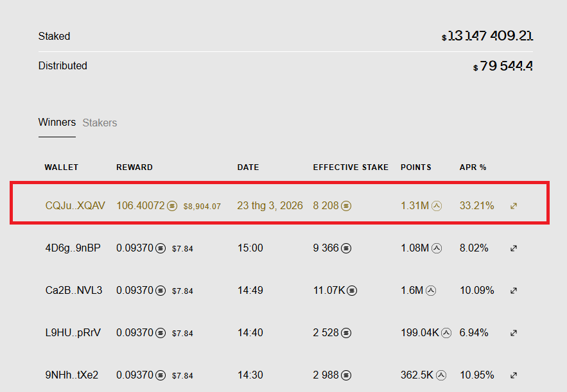Open external link icon for Ca2B..NVL3 row

pyautogui.click(x=514, y=291)
